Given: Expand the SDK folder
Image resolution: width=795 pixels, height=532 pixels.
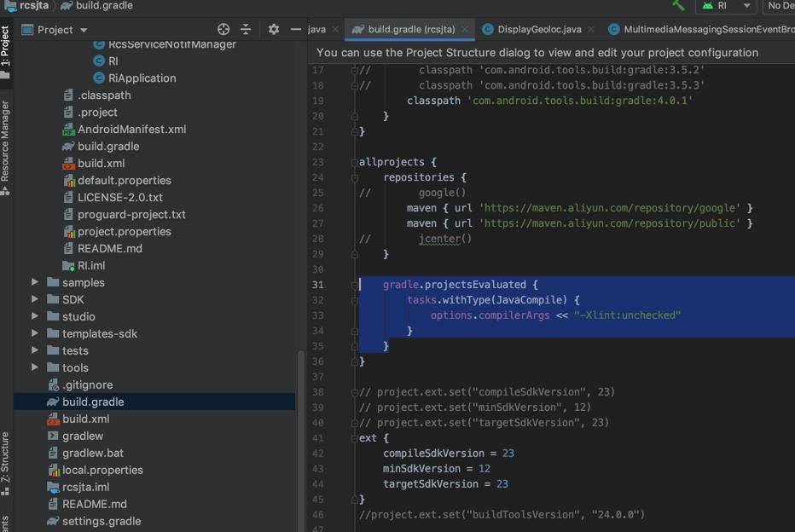Looking at the screenshot, I should [34, 299].
